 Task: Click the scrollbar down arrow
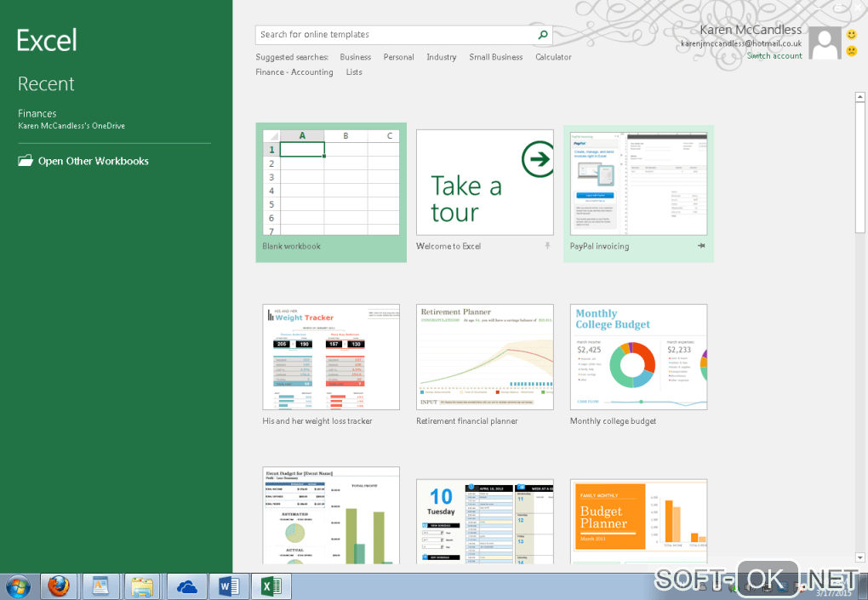pos(859,557)
